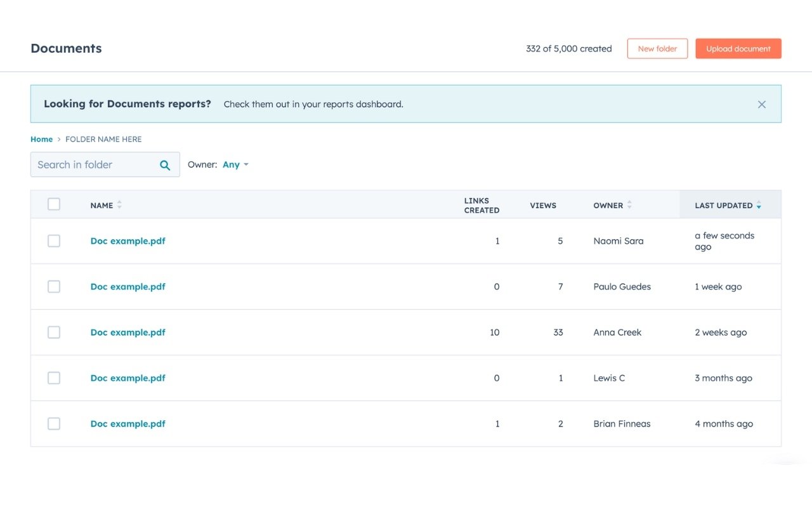This screenshot has height=516, width=812.
Task: Click the Upload document button
Action: 738,48
